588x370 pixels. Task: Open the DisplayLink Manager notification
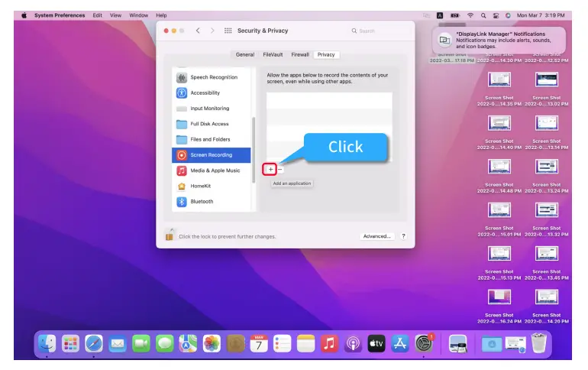[499, 41]
